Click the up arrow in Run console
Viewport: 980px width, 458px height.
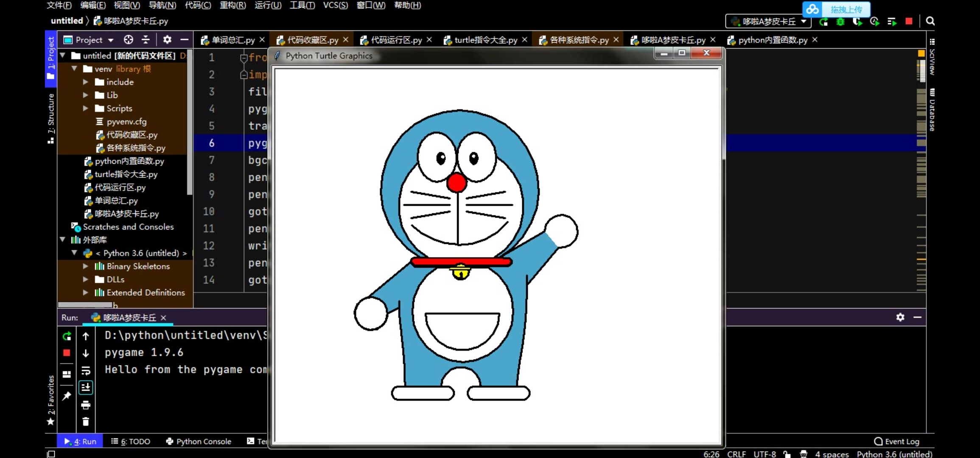click(x=86, y=336)
